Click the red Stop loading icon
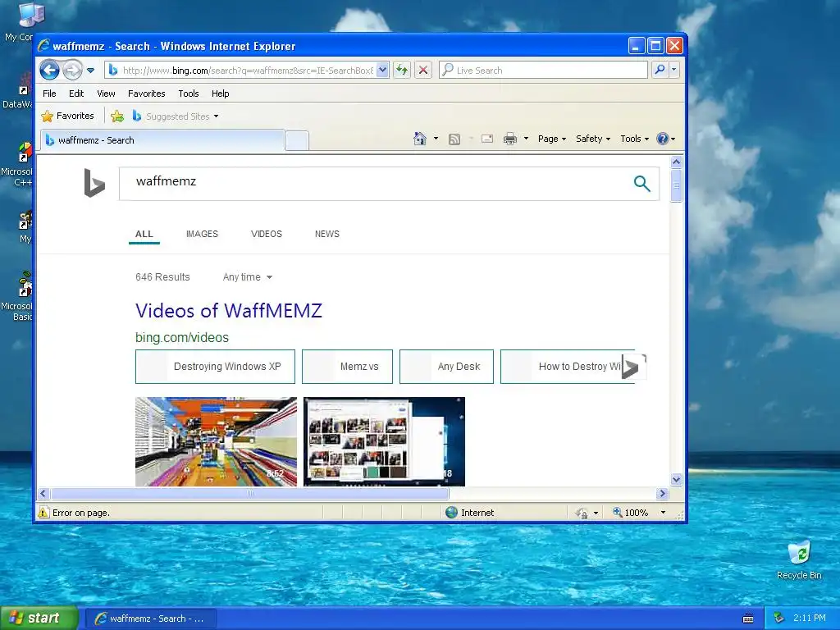840x630 pixels. coord(423,70)
